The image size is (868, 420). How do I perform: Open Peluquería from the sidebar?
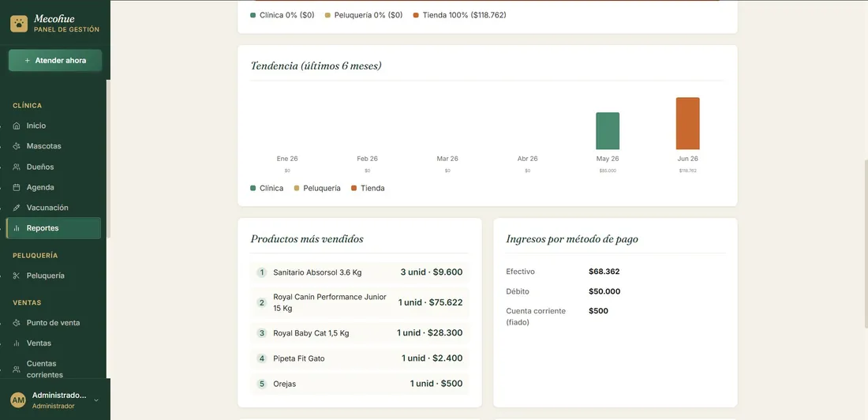pyautogui.click(x=54, y=276)
